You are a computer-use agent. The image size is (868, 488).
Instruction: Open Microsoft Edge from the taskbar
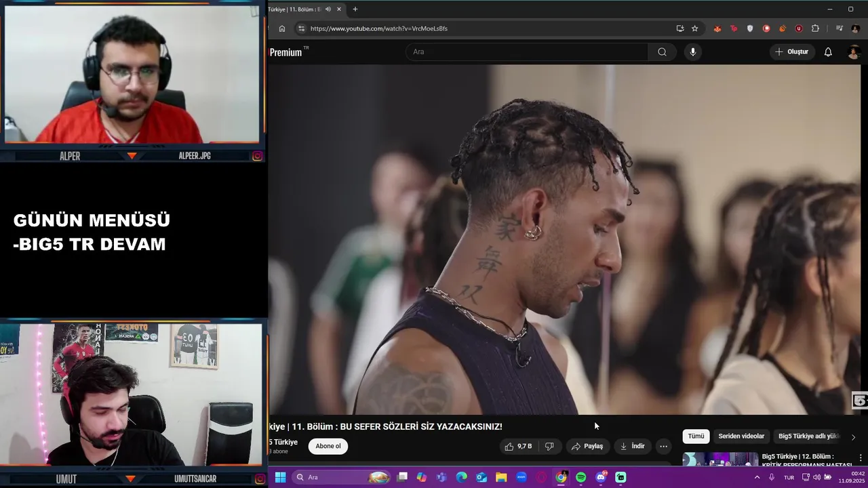[462, 477]
